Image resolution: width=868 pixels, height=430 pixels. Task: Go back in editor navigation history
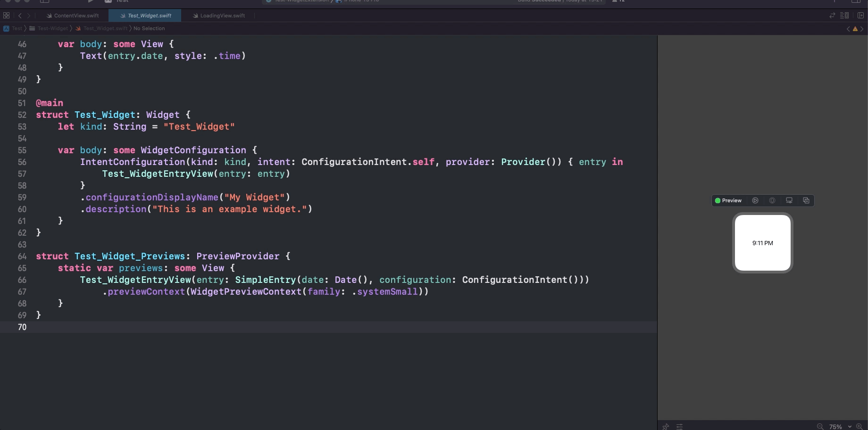coord(20,16)
